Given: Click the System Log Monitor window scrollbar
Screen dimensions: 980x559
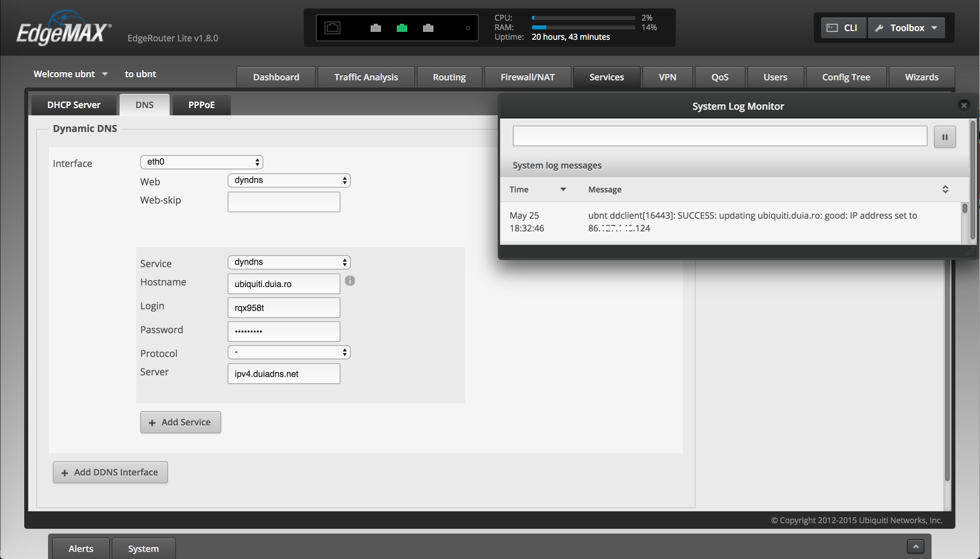Looking at the screenshot, I should click(x=972, y=181).
